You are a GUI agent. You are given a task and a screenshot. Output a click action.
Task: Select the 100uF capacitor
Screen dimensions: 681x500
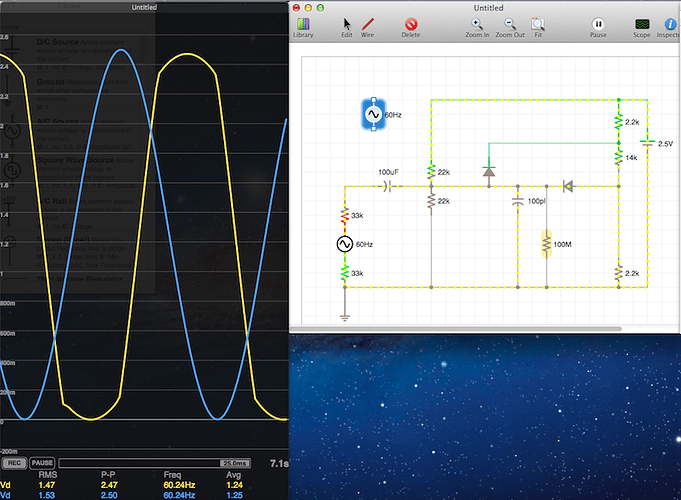coord(388,186)
